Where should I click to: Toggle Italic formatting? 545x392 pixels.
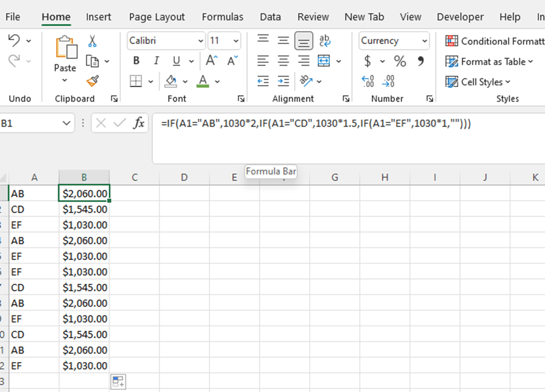click(156, 61)
